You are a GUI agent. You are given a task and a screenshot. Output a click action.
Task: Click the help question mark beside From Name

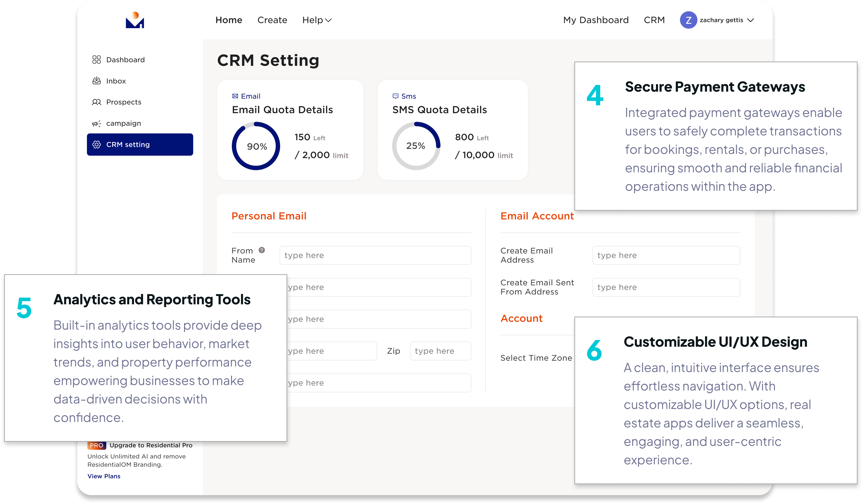(x=262, y=250)
